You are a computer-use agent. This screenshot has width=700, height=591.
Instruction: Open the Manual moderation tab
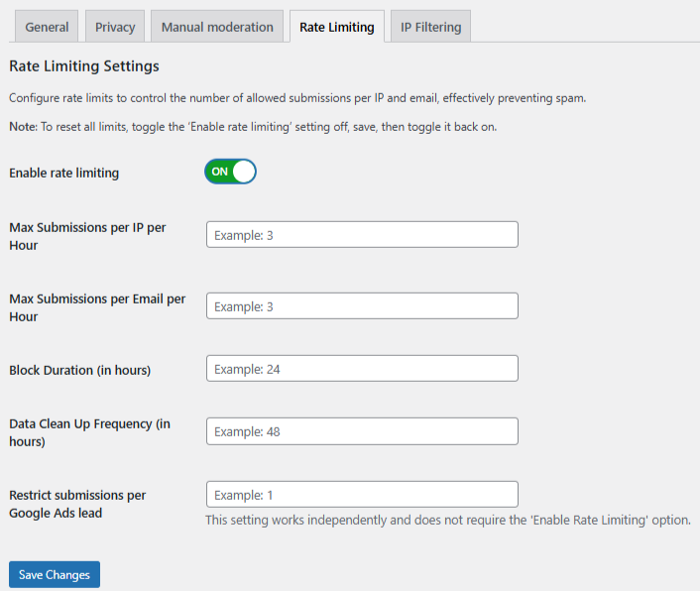pyautogui.click(x=217, y=27)
